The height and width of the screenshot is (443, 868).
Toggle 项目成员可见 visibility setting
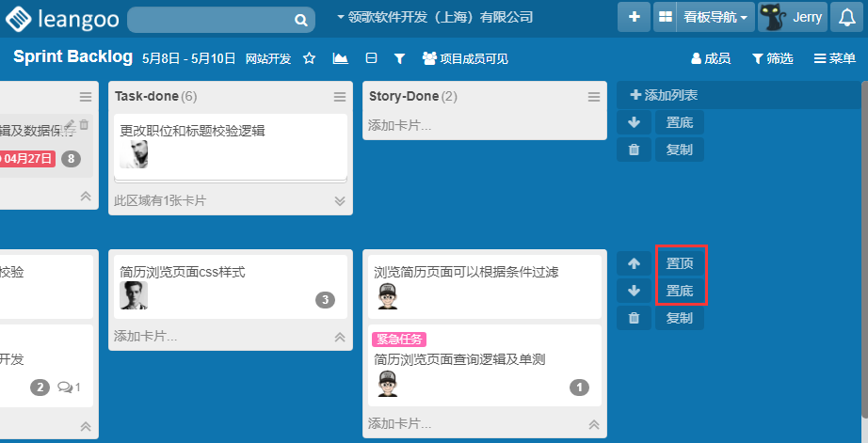click(x=465, y=58)
